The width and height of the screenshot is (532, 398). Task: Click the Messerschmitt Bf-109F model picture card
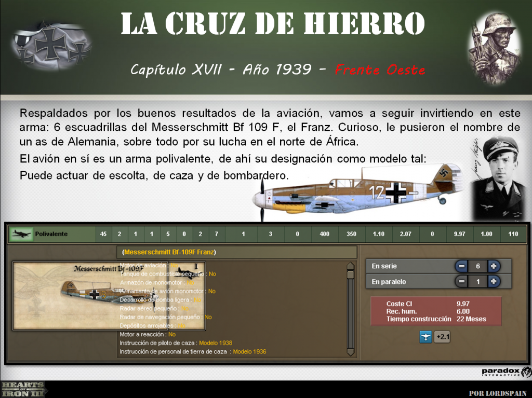click(109, 295)
